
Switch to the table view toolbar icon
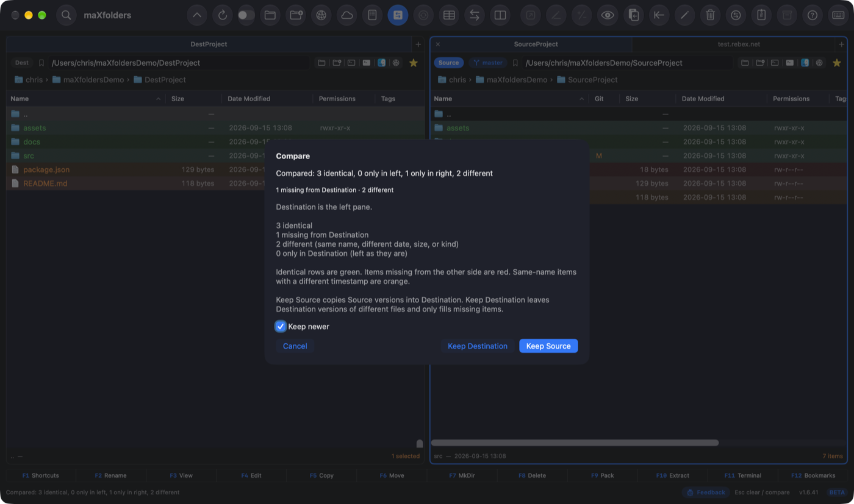[x=450, y=15]
